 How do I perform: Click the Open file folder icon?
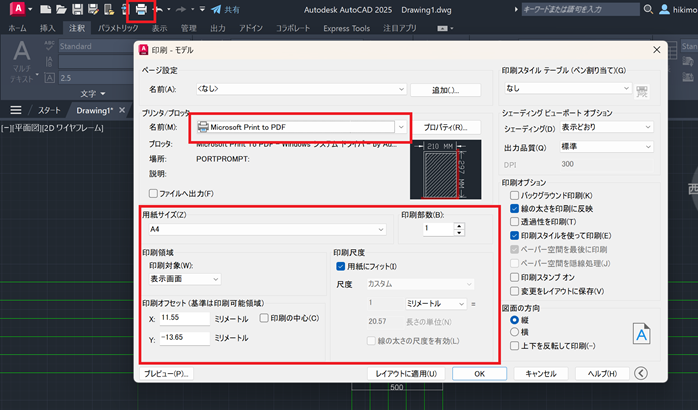point(60,10)
